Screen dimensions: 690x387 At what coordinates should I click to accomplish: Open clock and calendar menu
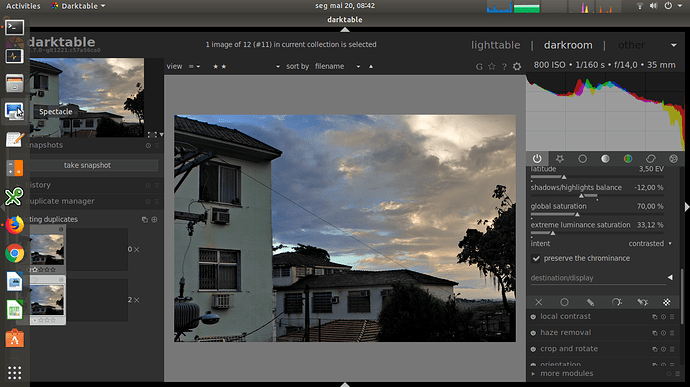pos(345,6)
